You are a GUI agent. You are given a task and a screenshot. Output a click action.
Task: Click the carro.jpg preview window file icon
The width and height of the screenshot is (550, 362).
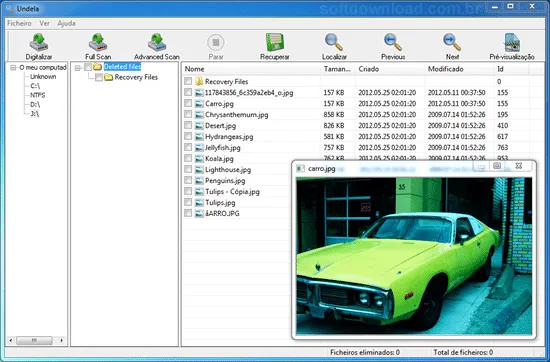tap(300, 169)
